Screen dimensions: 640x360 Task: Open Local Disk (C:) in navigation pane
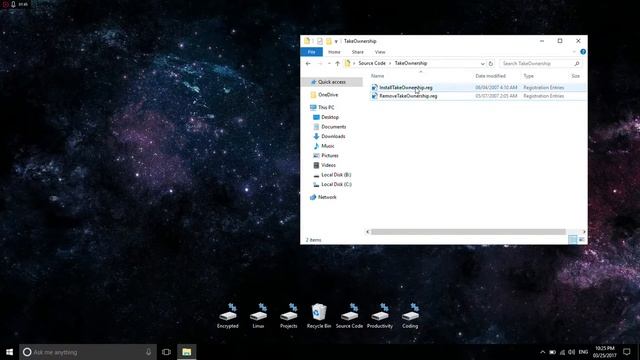pos(336,184)
